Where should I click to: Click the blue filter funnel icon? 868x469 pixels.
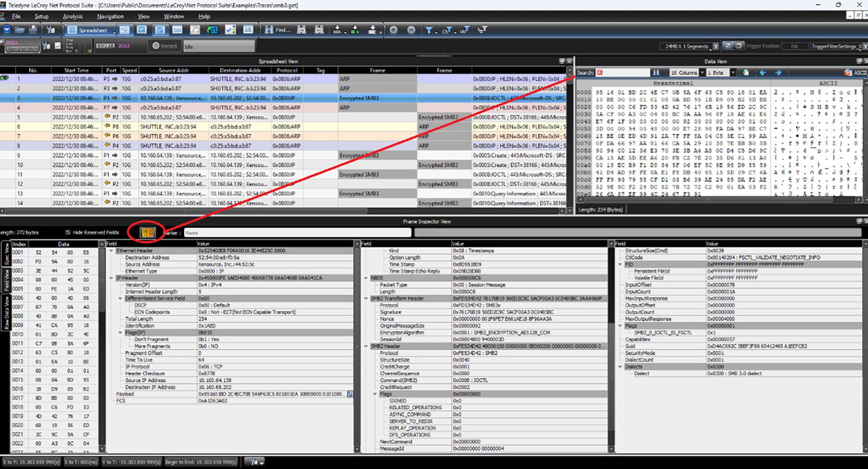(x=429, y=30)
